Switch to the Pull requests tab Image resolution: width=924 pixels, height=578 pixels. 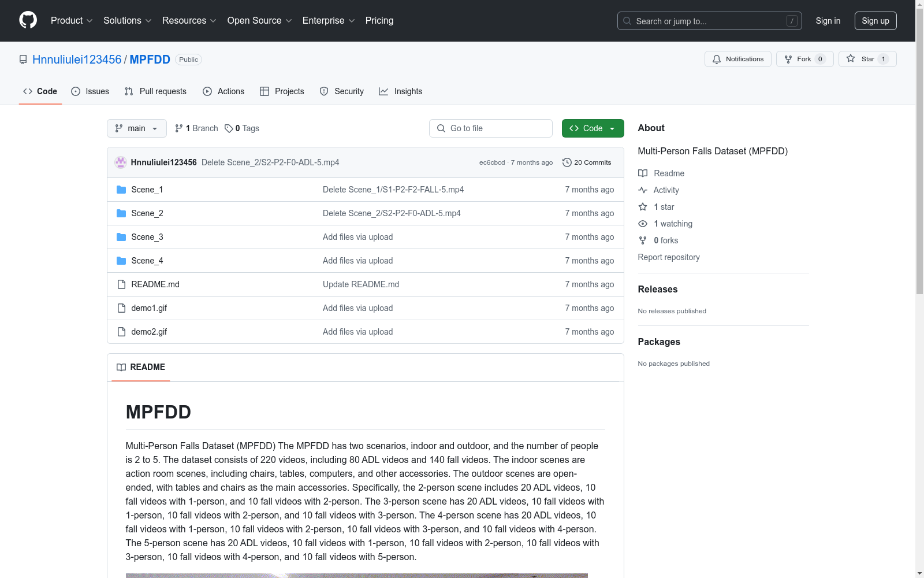coord(155,91)
